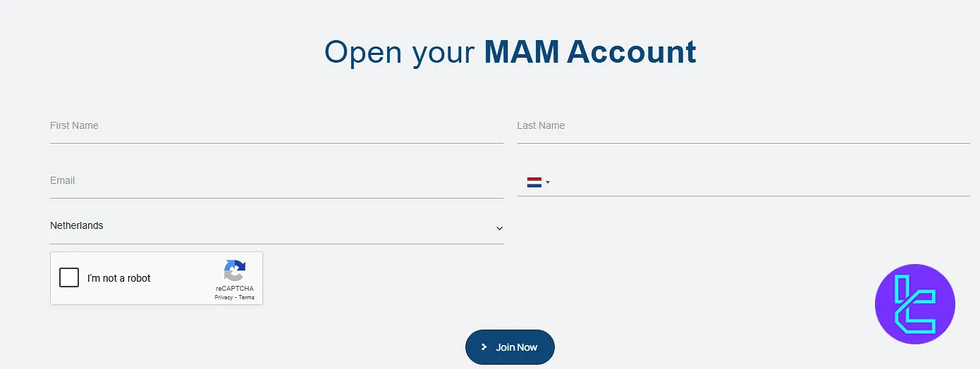This screenshot has width=980, height=369.
Task: Click the Netherlands flag icon in phone field
Action: coord(534,182)
